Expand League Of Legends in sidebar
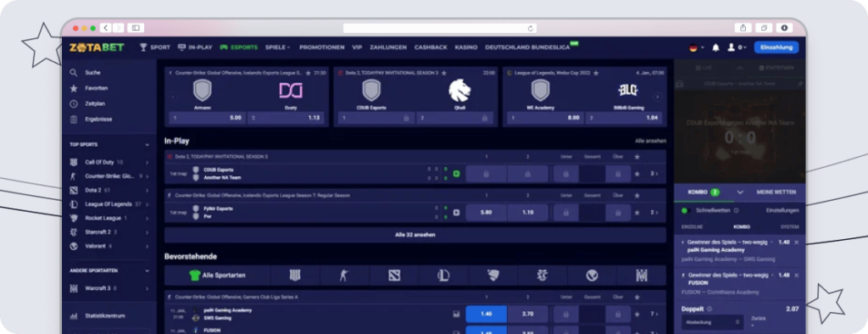Image resolution: width=868 pixels, height=334 pixels. coord(147,204)
